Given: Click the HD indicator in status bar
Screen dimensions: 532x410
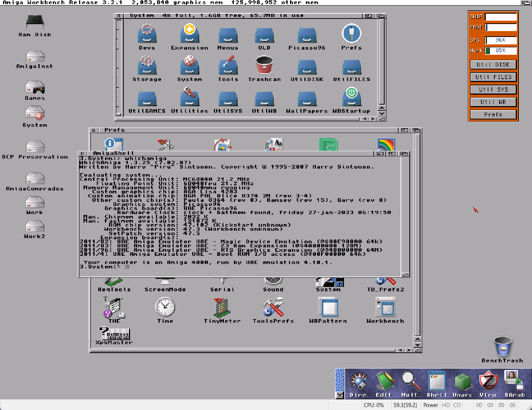Looking at the screenshot, I should (x=446, y=405).
